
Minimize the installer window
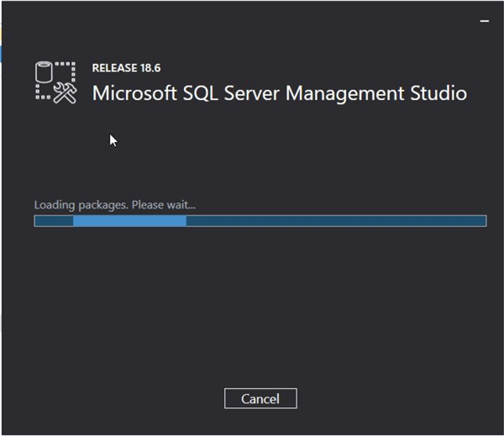pos(485,18)
